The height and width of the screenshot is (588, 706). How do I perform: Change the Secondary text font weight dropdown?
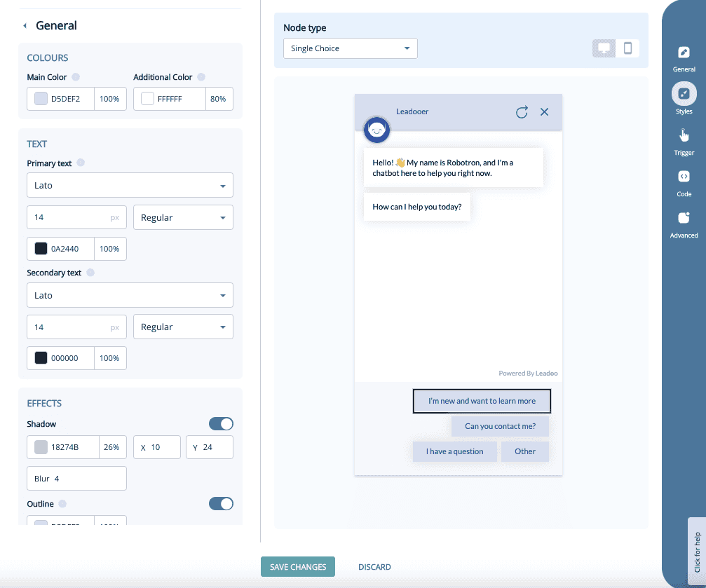tap(183, 327)
